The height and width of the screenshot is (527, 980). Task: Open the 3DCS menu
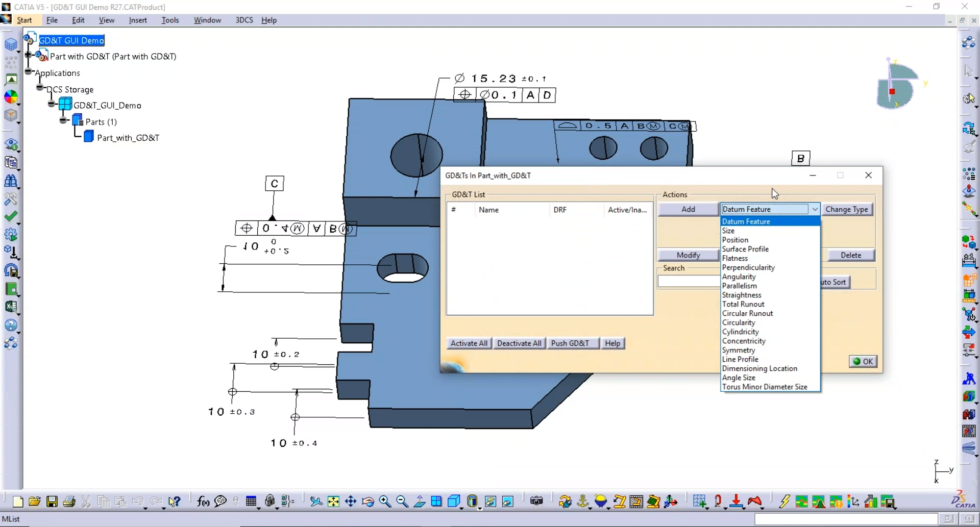pos(244,20)
